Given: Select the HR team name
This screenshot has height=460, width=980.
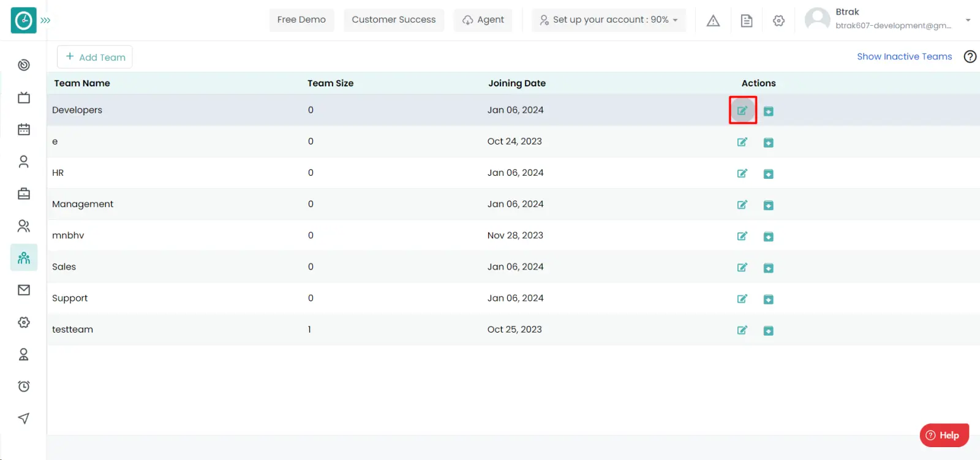Looking at the screenshot, I should pos(58,173).
